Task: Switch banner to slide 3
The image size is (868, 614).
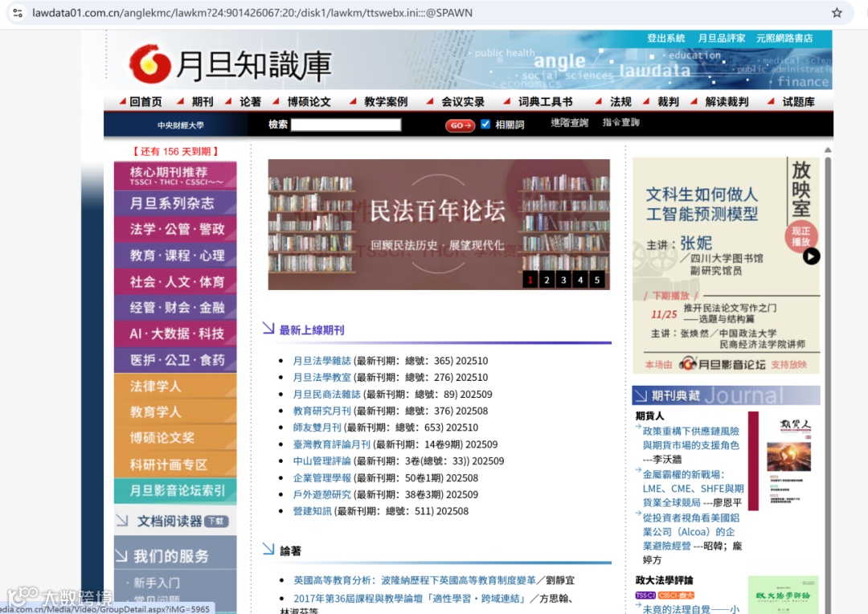Action: pos(563,280)
